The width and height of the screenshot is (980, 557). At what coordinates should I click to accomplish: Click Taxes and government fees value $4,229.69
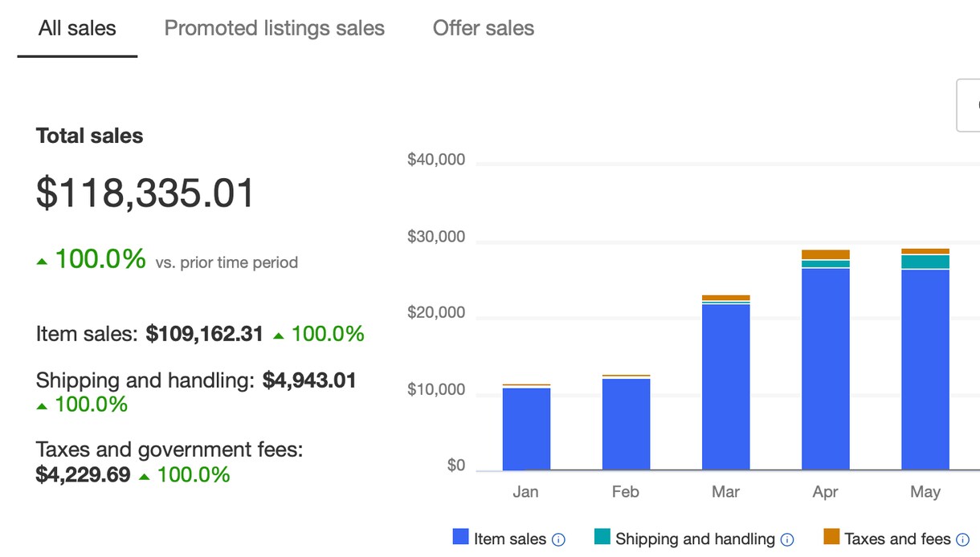coord(83,474)
